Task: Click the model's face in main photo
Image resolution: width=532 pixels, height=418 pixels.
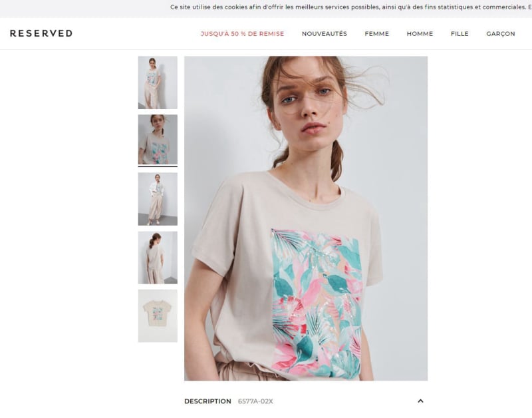Action: point(307,101)
